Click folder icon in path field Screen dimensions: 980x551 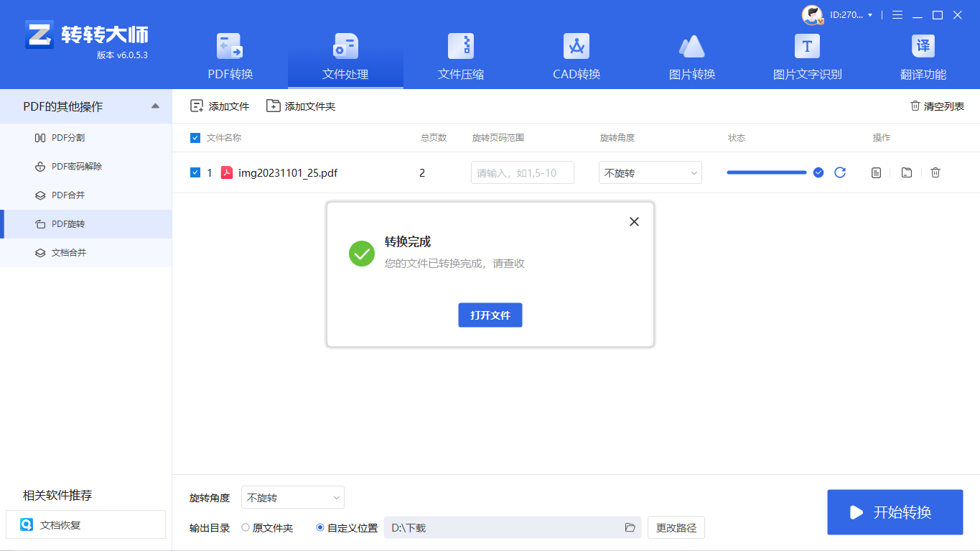[x=630, y=527]
